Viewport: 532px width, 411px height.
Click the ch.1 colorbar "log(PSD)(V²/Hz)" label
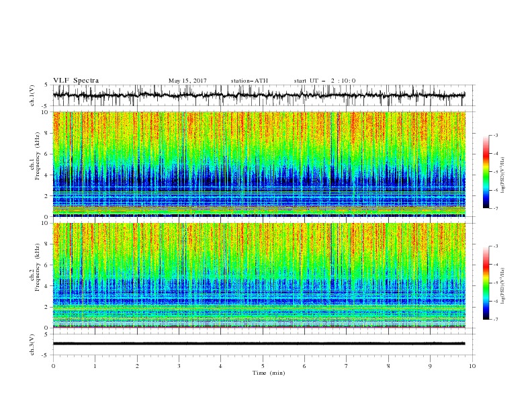(503, 175)
